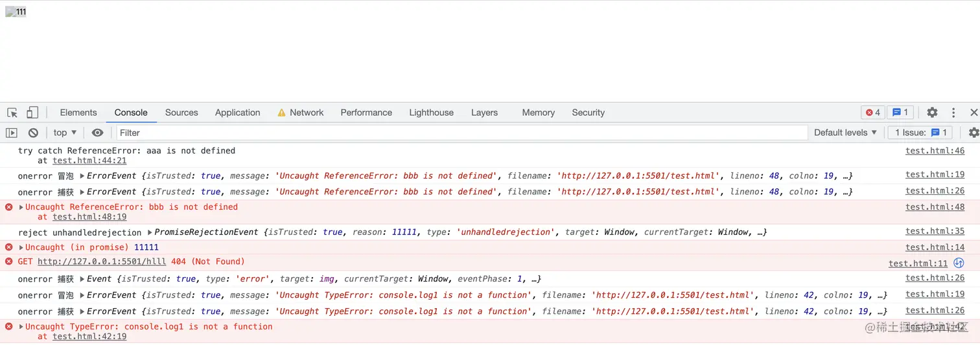Switch to the Network tab
The height and width of the screenshot is (345, 980).
click(x=300, y=113)
